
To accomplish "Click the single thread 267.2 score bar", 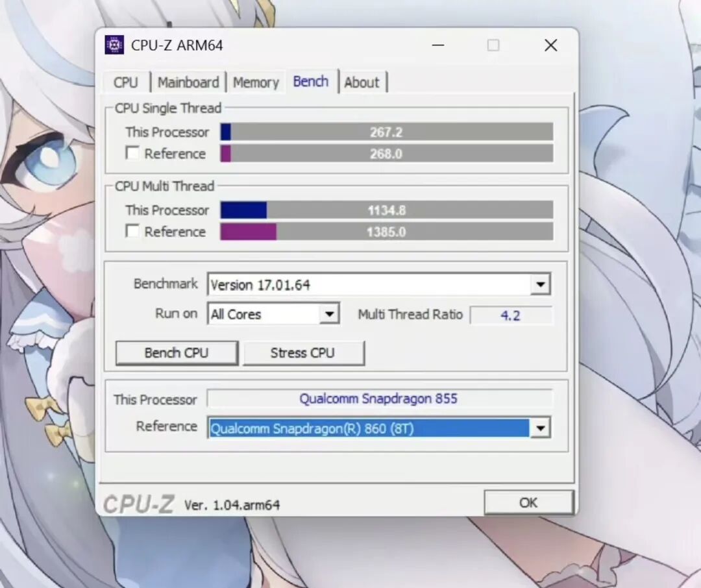I will (387, 132).
